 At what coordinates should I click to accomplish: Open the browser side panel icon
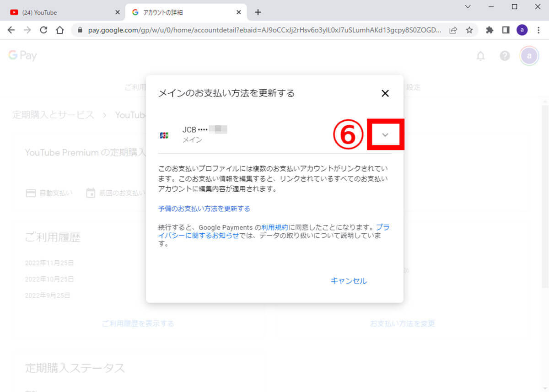[506, 30]
